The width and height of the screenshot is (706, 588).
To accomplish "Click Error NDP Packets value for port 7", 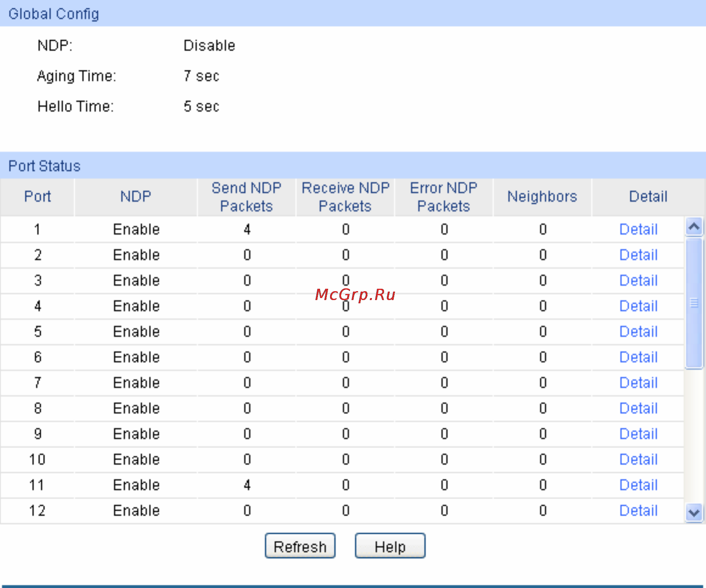I will coord(444,383).
